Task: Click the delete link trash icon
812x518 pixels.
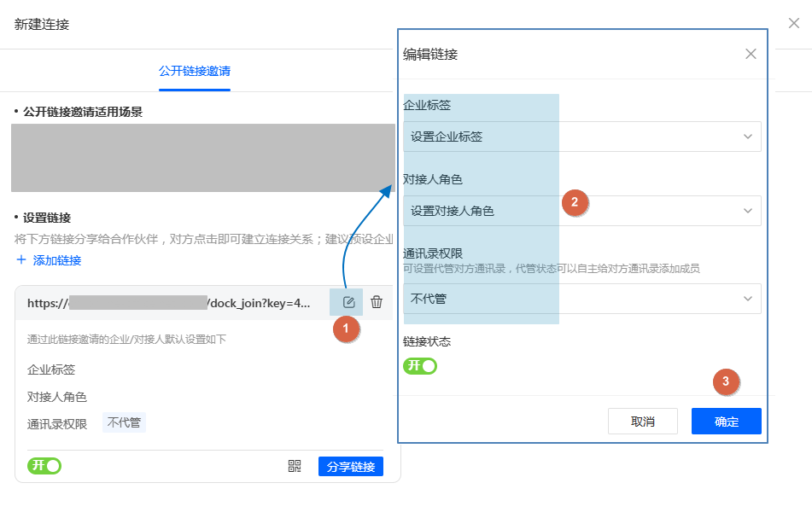Action: tap(377, 303)
